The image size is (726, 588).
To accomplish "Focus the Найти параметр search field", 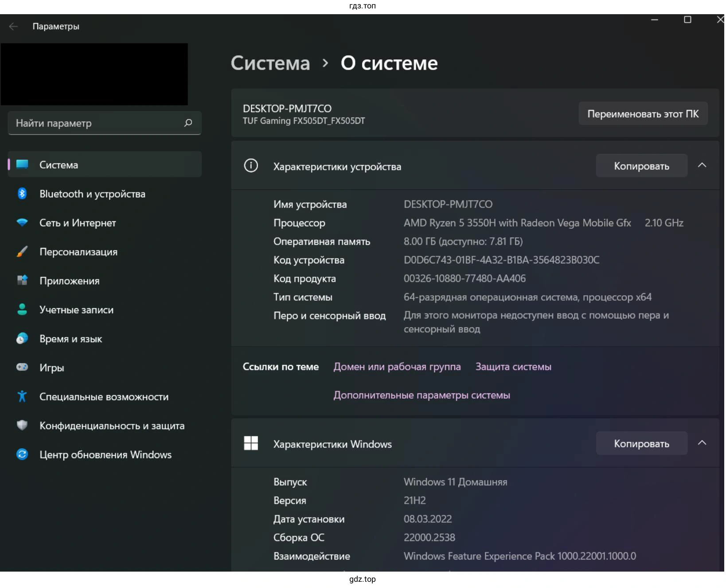I will pos(105,123).
